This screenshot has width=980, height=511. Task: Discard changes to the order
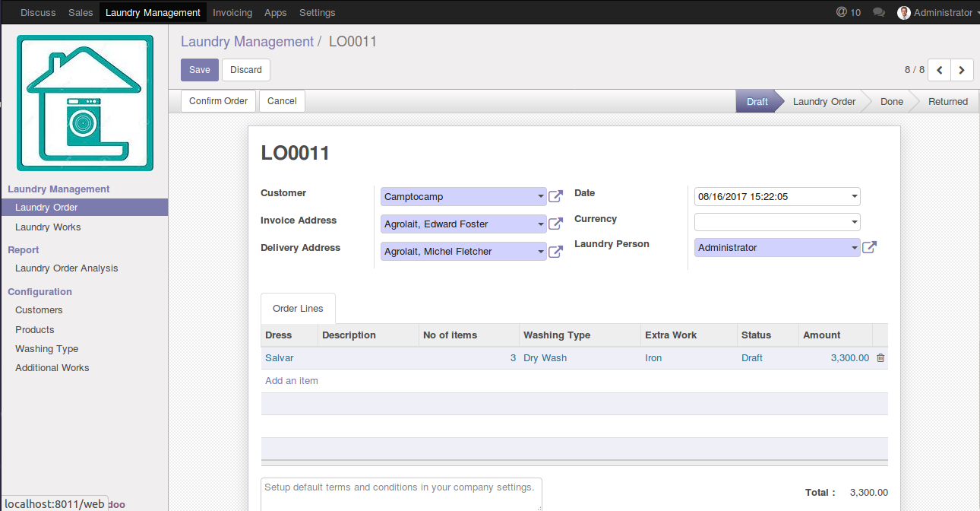(x=246, y=70)
